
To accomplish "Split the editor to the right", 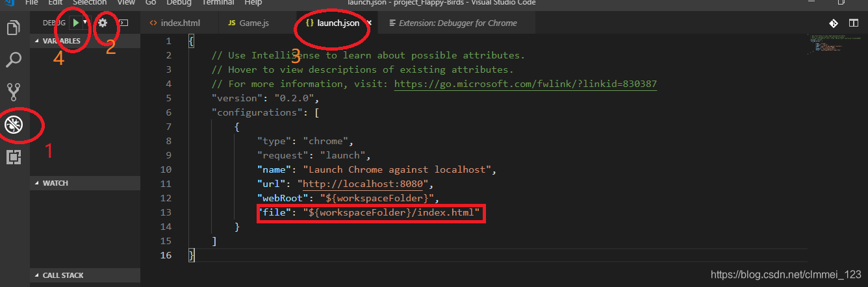I will point(854,23).
